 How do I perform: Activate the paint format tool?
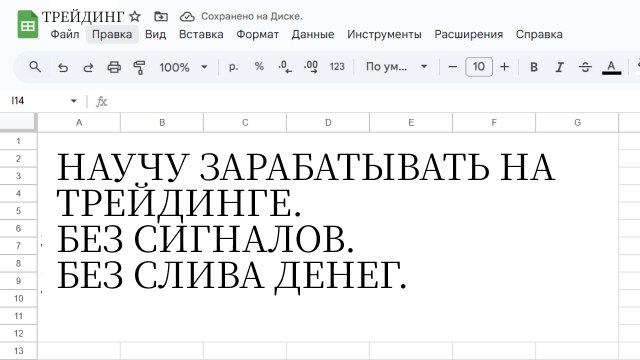[x=139, y=67]
